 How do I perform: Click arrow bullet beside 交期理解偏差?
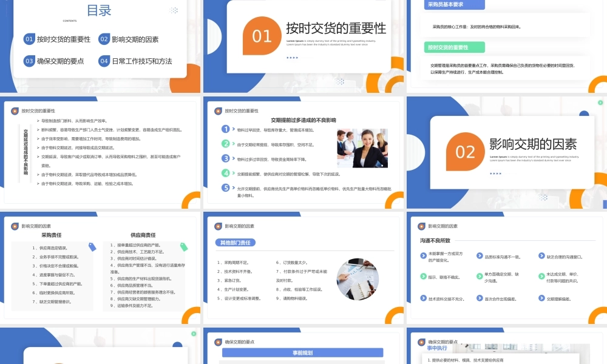pos(541,298)
